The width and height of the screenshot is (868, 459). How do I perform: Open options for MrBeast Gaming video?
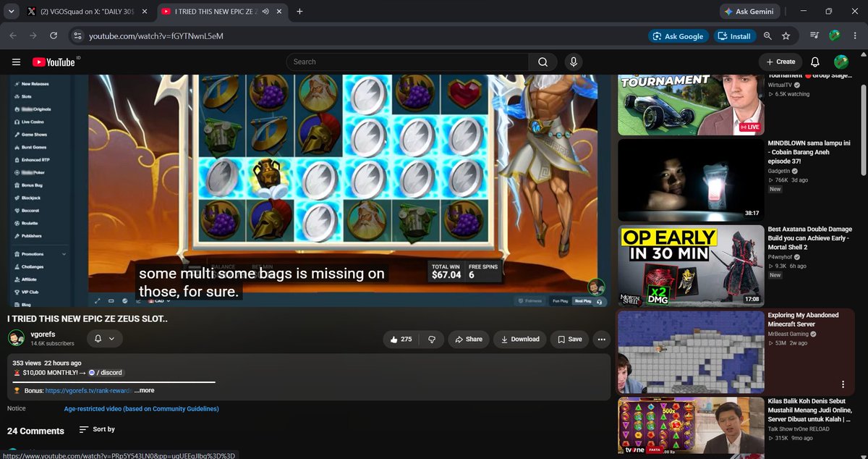843,384
